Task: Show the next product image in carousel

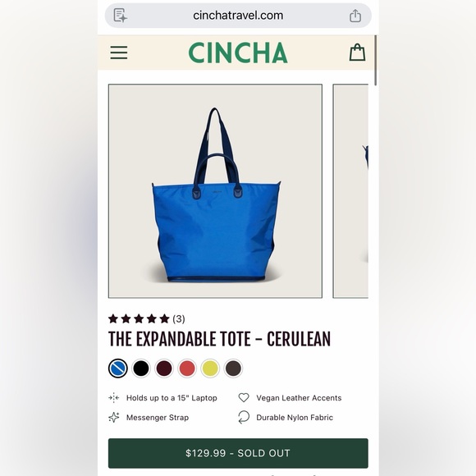Action: pos(350,191)
